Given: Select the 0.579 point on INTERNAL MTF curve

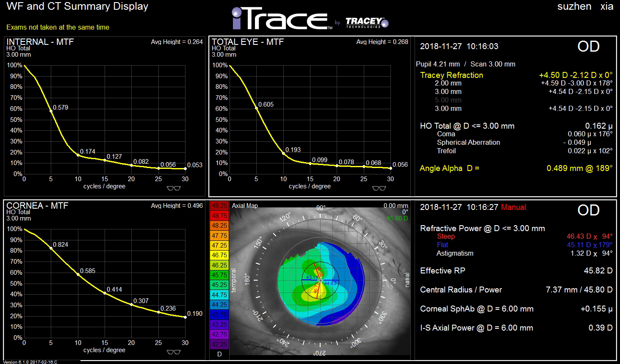Looking at the screenshot, I should tap(51, 111).
